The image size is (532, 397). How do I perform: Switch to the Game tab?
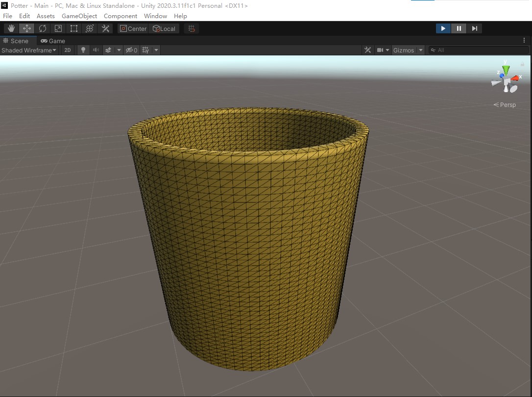pyautogui.click(x=53, y=41)
